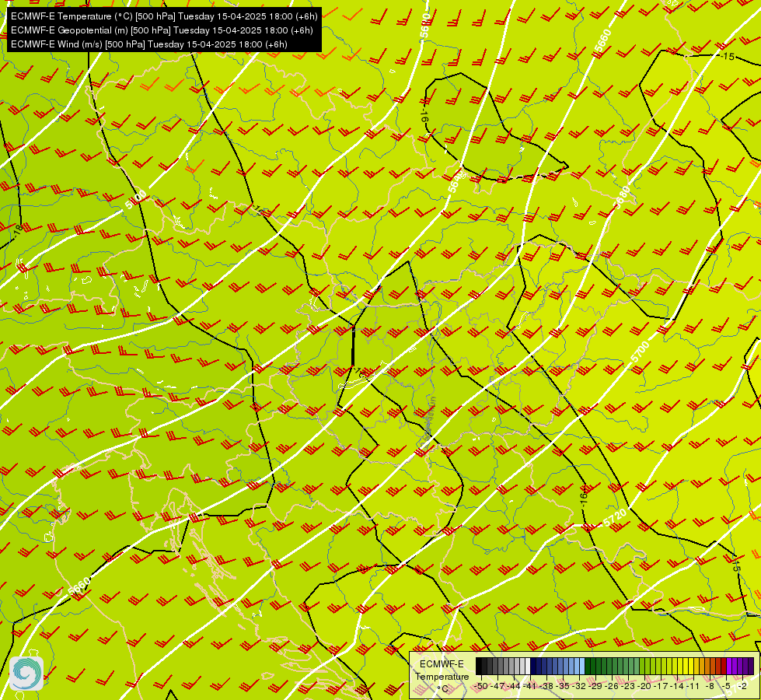Image resolution: width=761 pixels, height=700 pixels.
Task: Click the dark green -32 legend swatch
Action: (x=588, y=666)
